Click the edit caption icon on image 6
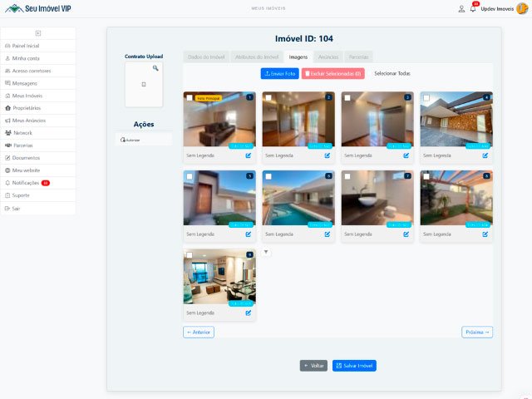532x399 pixels. point(327,234)
